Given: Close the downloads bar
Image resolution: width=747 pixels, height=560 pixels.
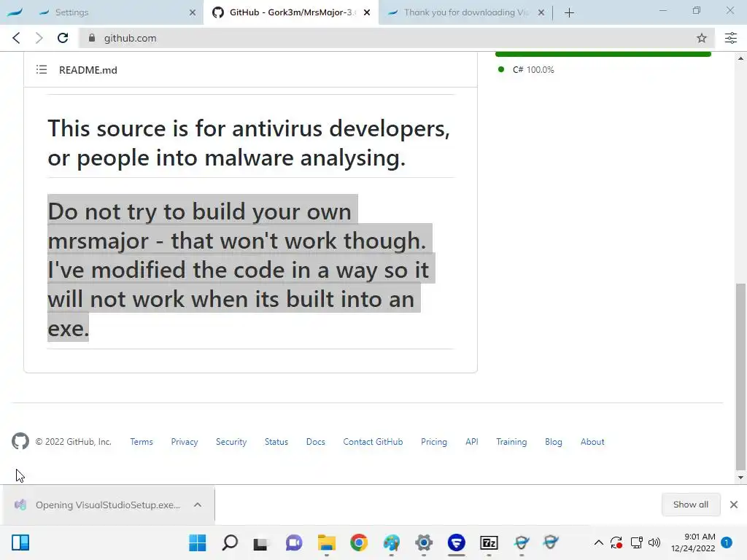Looking at the screenshot, I should pyautogui.click(x=734, y=505).
